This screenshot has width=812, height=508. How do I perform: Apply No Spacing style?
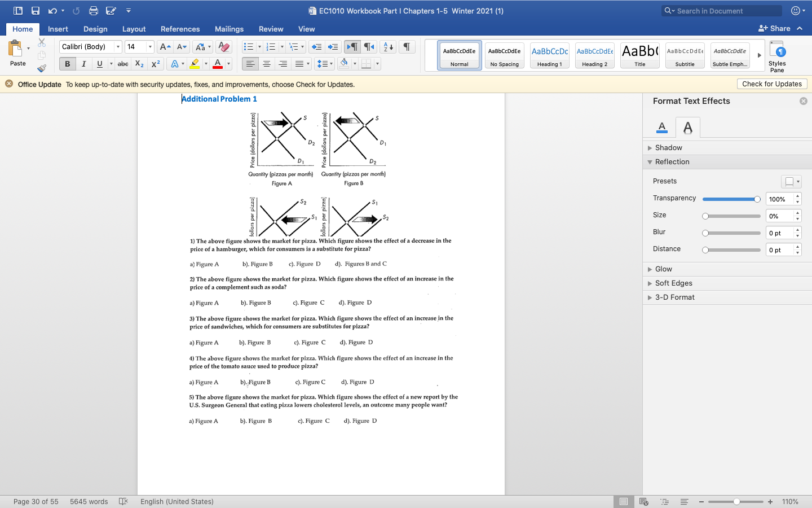(x=505, y=56)
